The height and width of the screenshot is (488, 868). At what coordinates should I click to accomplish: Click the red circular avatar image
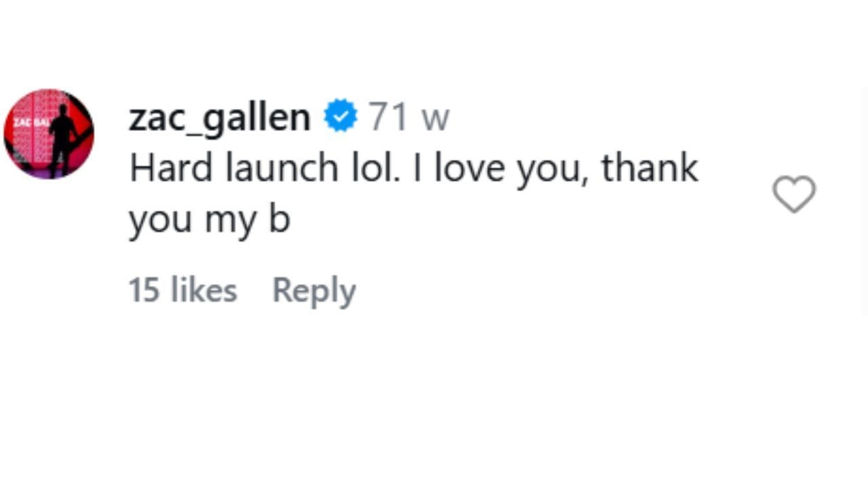tap(49, 134)
